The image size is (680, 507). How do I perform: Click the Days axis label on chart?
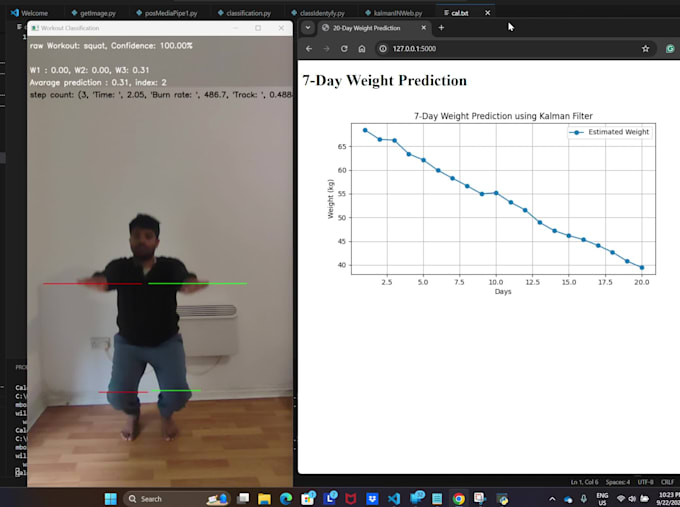[x=503, y=291]
